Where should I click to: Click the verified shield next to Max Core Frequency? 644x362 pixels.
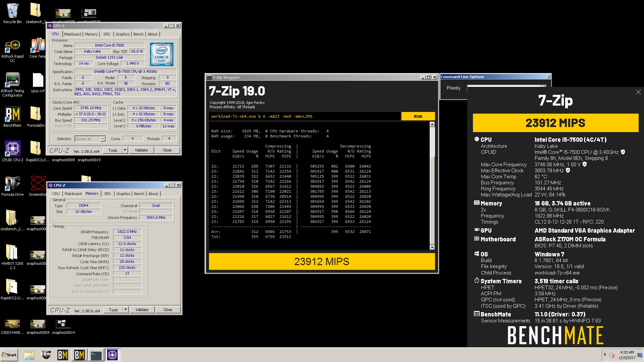pos(585,164)
